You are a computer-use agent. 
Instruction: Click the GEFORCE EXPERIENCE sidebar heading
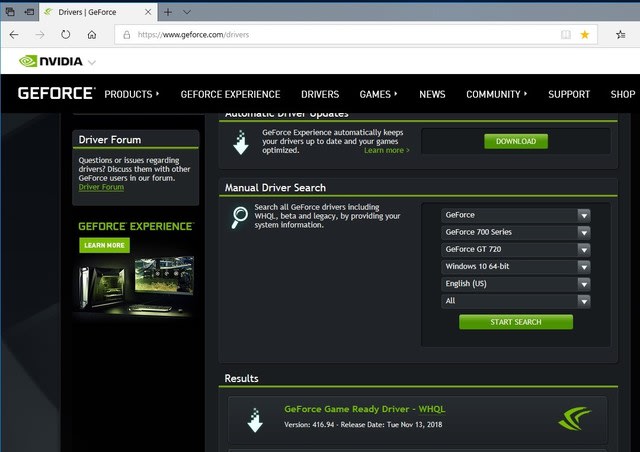click(136, 226)
